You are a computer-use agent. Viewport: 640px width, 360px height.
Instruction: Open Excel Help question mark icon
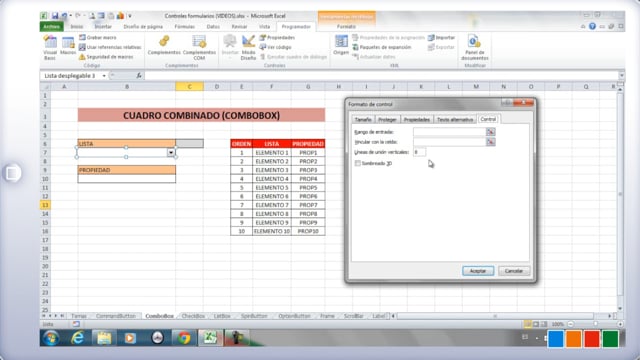pos(592,27)
